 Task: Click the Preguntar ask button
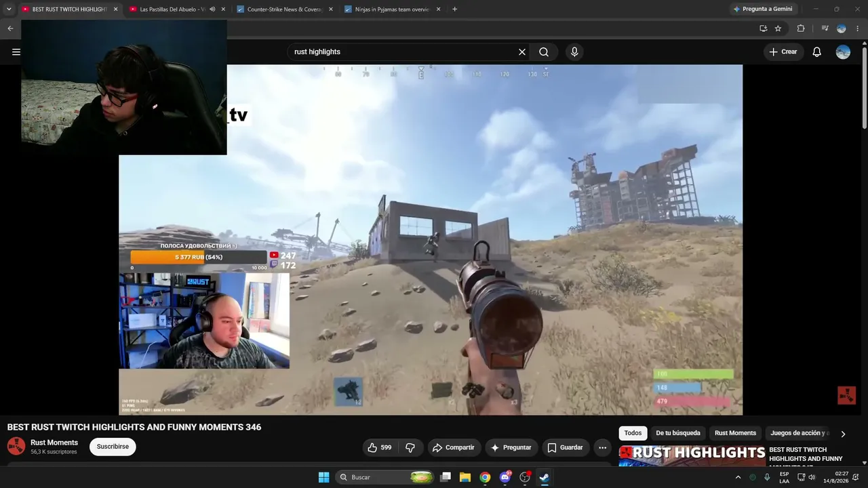(511, 447)
